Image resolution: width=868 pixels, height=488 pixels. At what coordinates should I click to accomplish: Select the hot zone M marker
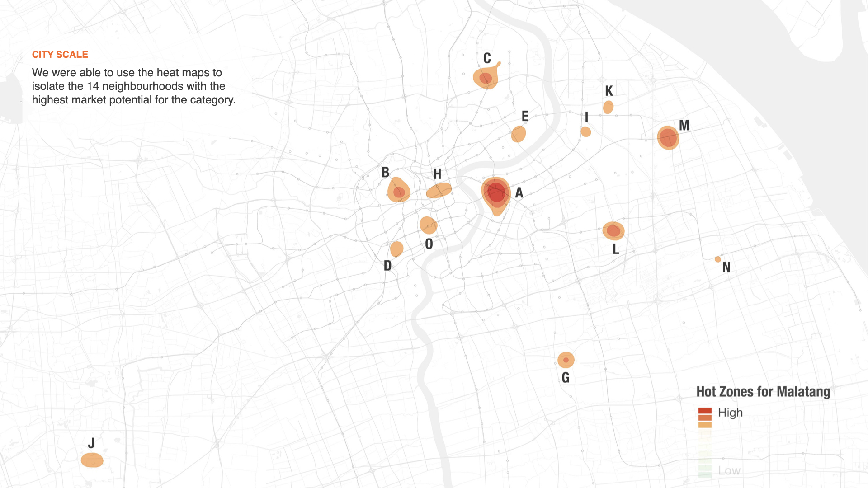(668, 137)
